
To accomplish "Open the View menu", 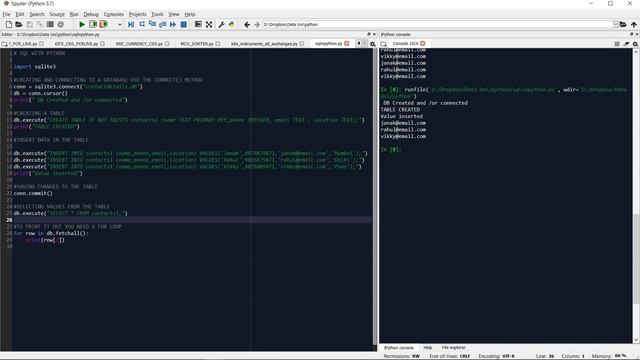I will tap(174, 14).
